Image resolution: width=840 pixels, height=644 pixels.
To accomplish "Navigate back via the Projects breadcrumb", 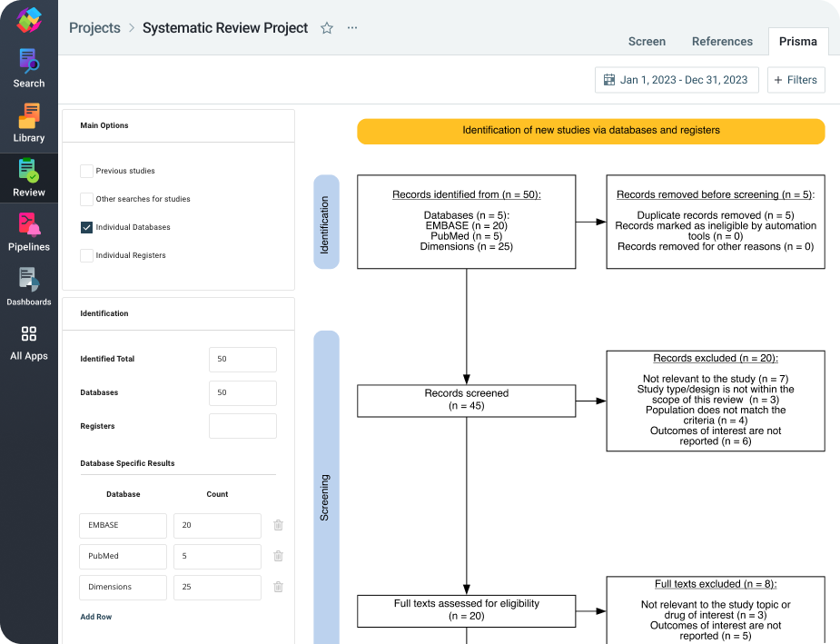I will [x=94, y=28].
